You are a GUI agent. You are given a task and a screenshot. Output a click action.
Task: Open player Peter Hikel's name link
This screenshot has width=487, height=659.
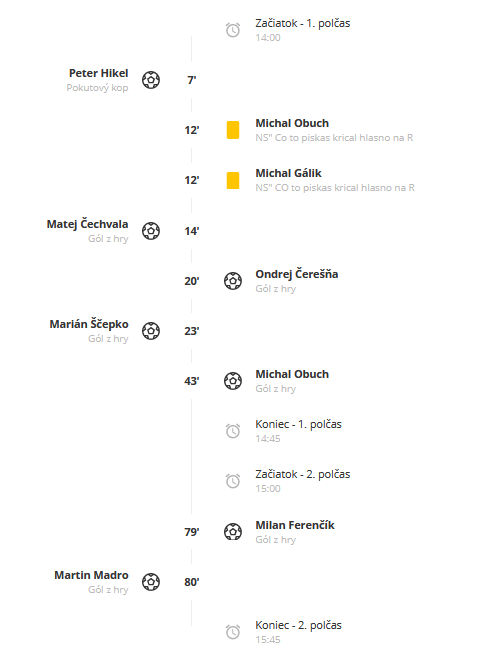point(98,73)
